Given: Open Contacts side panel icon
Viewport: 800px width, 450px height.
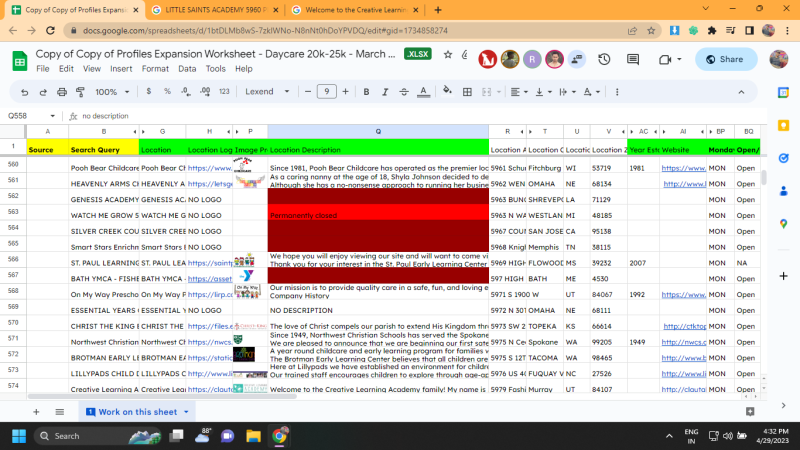Looking at the screenshot, I should (x=783, y=191).
